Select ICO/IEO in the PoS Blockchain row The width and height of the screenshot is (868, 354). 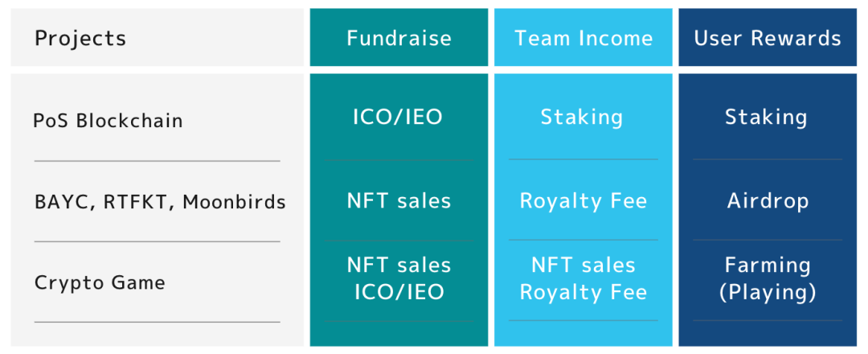point(399,117)
